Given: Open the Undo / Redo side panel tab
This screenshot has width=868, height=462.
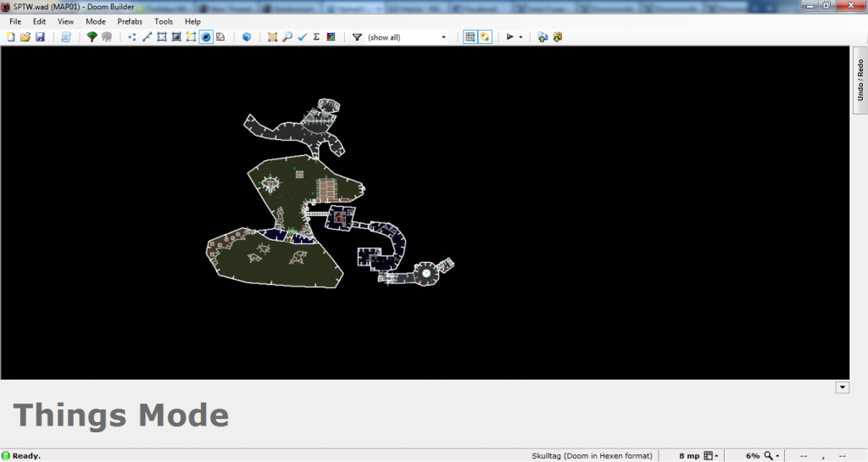Looking at the screenshot, I should tap(860, 81).
